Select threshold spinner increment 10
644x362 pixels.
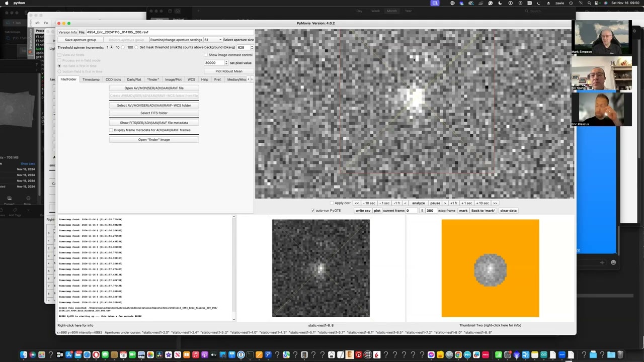pos(122,47)
